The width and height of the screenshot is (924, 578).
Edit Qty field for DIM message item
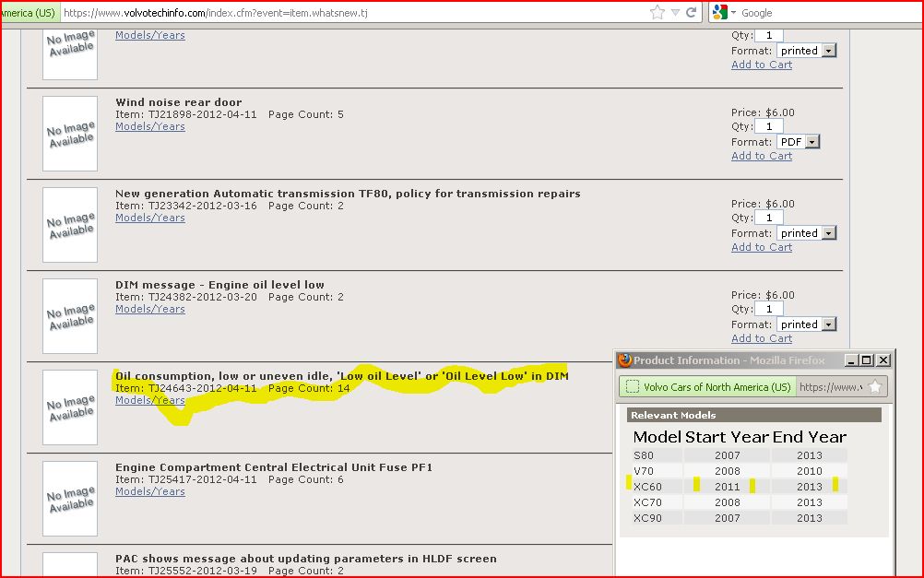coord(769,309)
